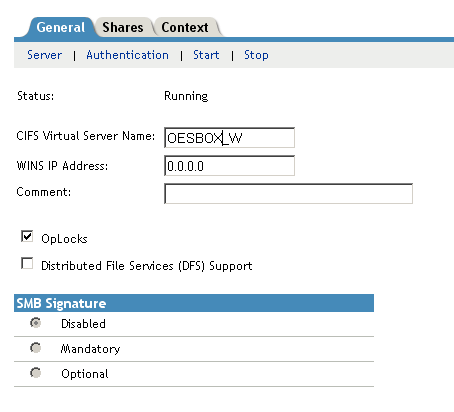Enable Distributed File Services (DFS) Support
The width and height of the screenshot is (454, 412).
tap(27, 263)
